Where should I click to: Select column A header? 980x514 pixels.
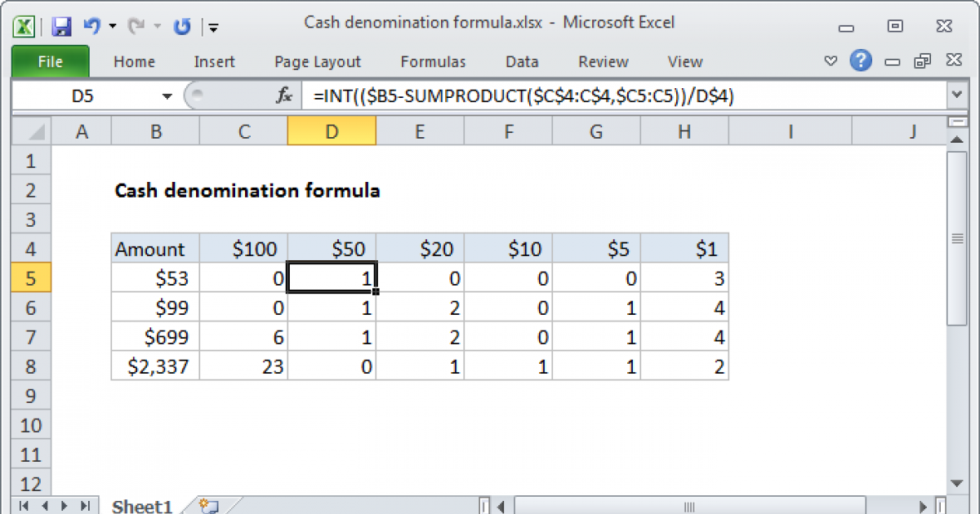[82, 131]
